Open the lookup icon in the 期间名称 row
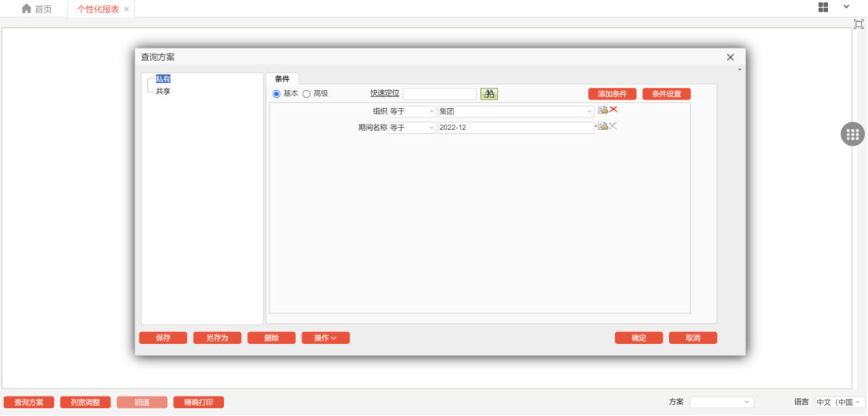 point(603,126)
